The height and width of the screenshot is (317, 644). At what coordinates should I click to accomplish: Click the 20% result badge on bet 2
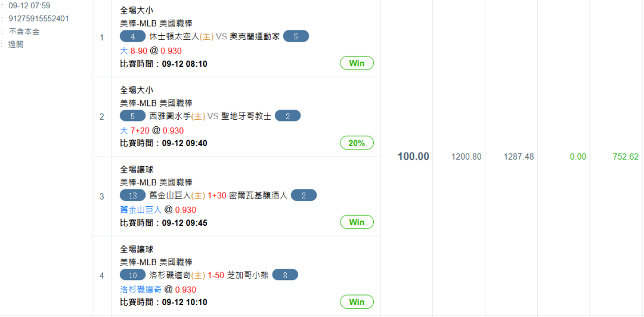coord(357,143)
